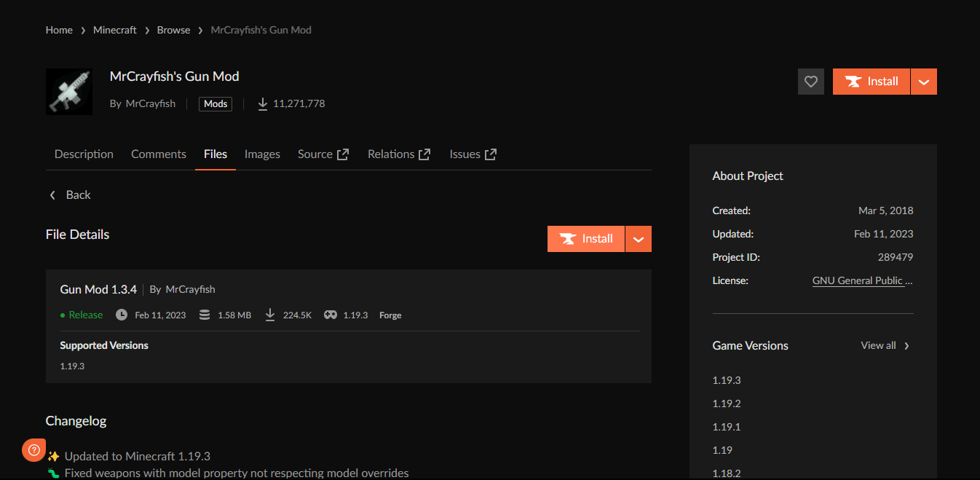Image resolution: width=980 pixels, height=480 pixels.
Task: Open MrCrayfish author link in file details
Action: point(191,289)
